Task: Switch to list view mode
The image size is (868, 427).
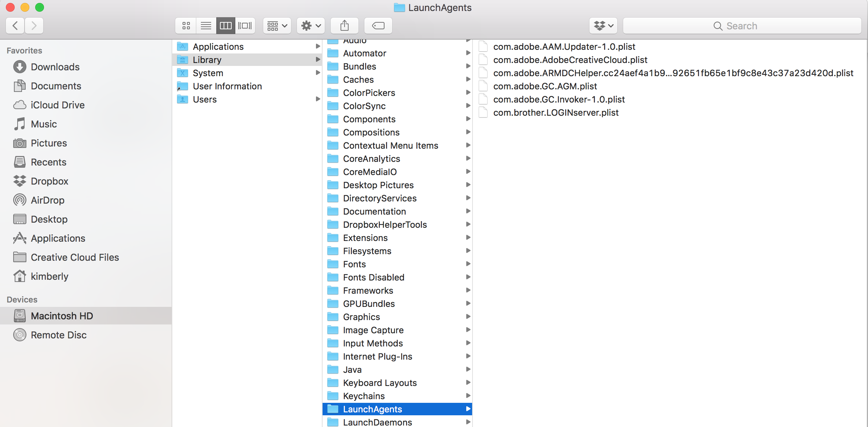Action: pos(206,26)
